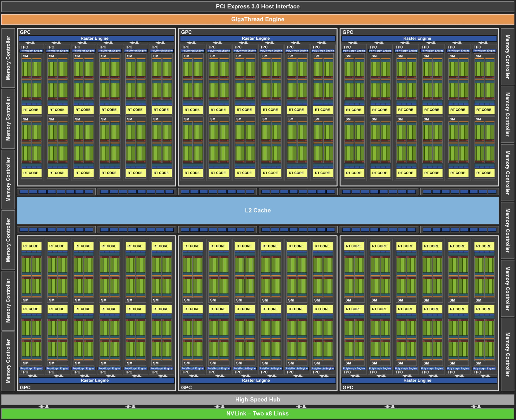Select the top-left RT CORE block
Viewport: 516px width, 420px height.
coord(31,110)
